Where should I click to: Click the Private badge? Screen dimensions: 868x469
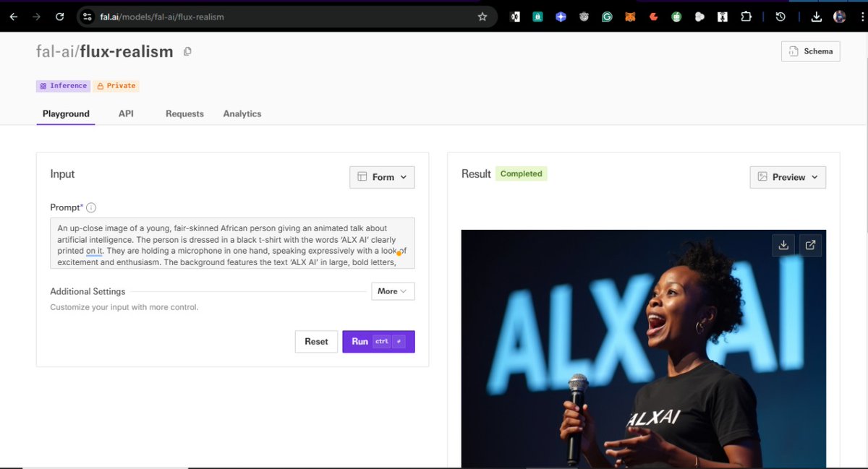tap(116, 85)
